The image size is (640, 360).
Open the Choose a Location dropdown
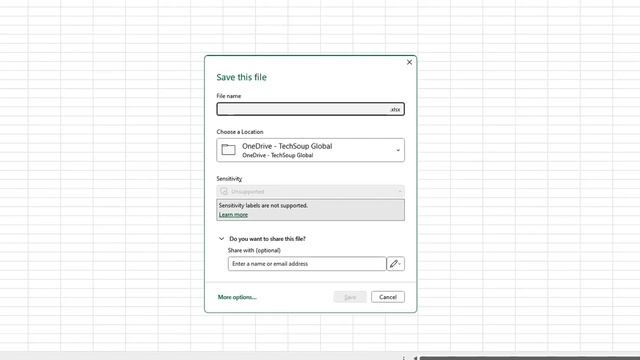point(310,150)
